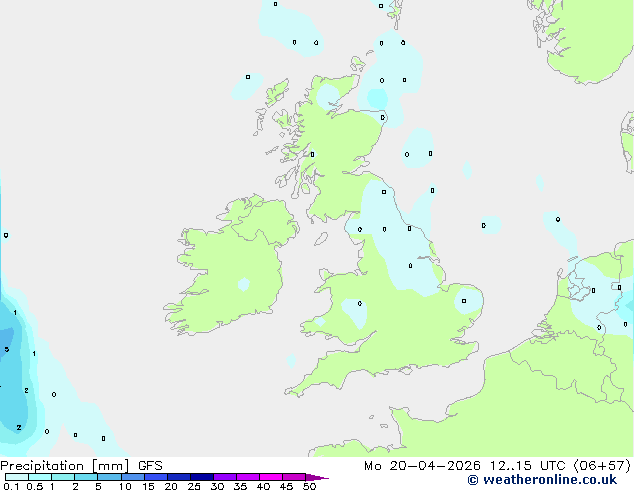Click the 15–20 mm legend color box
This screenshot has height=490, width=634.
pos(155,477)
